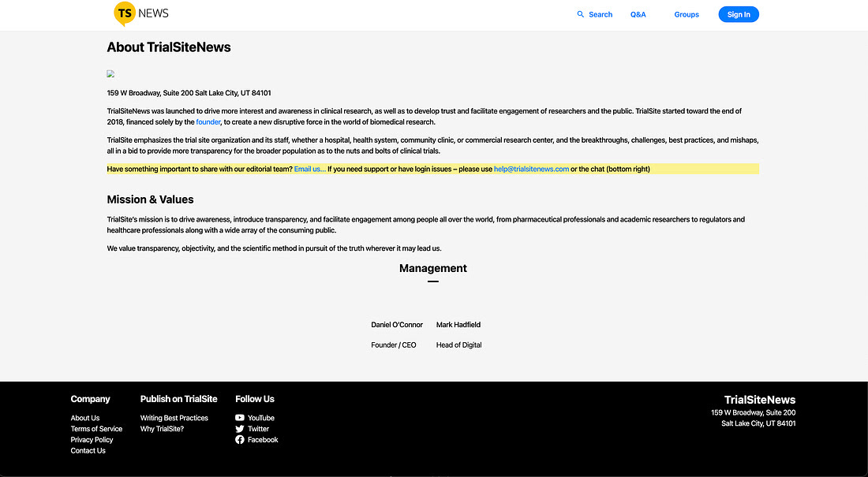Click the 'TrialSiteNews' footer brand name

pos(760,400)
